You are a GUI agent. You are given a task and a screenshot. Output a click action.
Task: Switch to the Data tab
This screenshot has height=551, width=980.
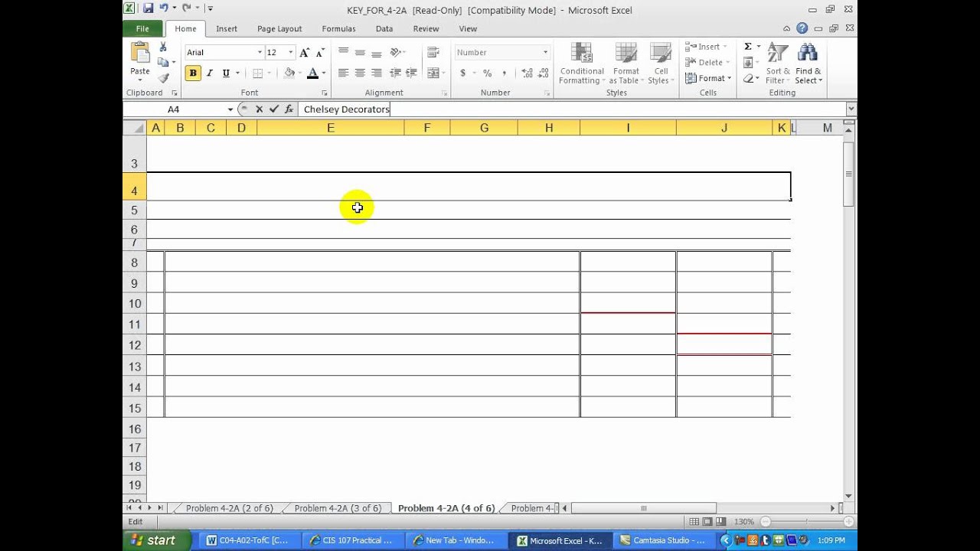point(384,28)
